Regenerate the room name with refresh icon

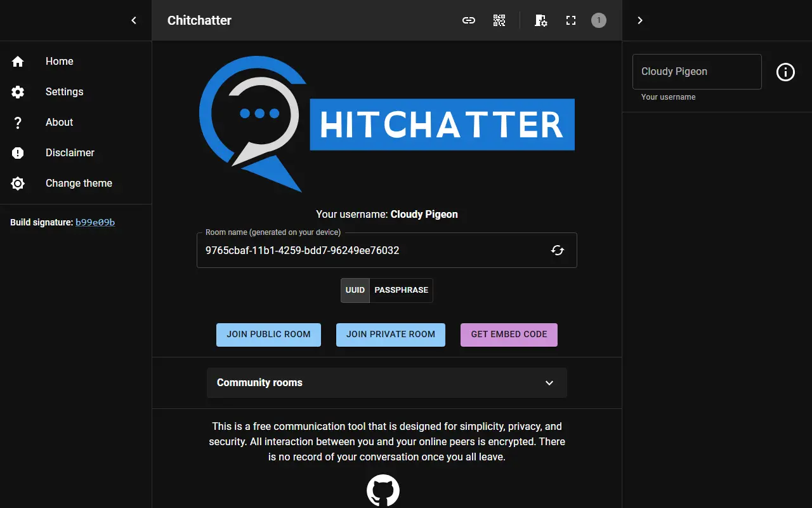tap(558, 250)
